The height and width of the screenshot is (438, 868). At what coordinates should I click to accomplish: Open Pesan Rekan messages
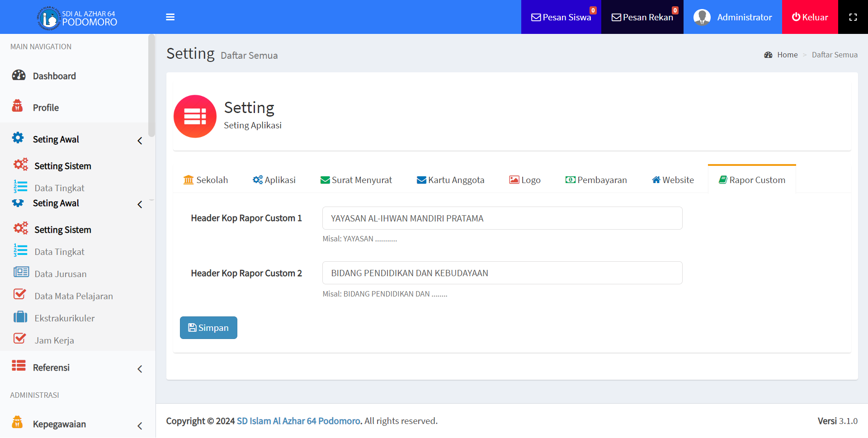pos(642,17)
